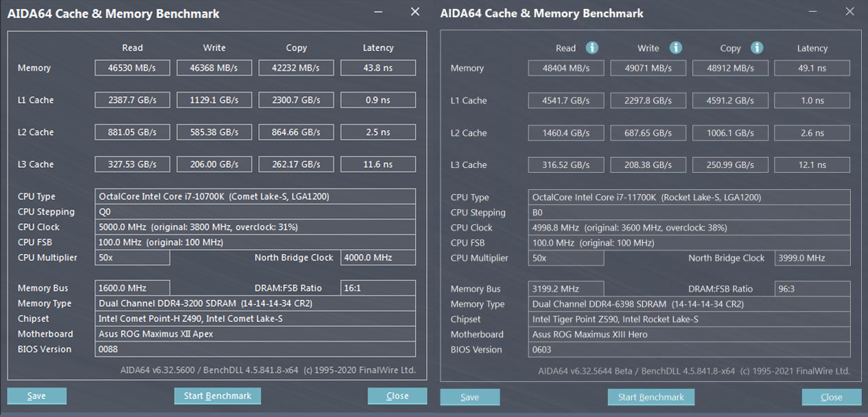
Task: Select L2 latency value 2.5 ns
Action: tap(378, 132)
